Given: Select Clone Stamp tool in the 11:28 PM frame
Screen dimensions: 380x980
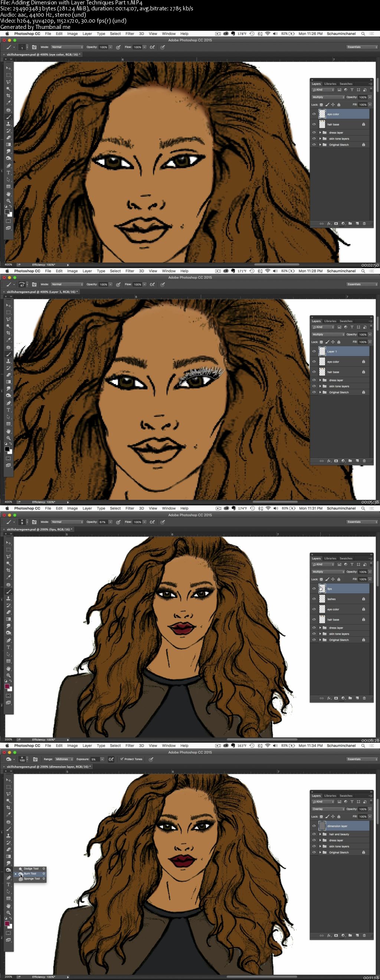Looking at the screenshot, I should pyautogui.click(x=8, y=361).
